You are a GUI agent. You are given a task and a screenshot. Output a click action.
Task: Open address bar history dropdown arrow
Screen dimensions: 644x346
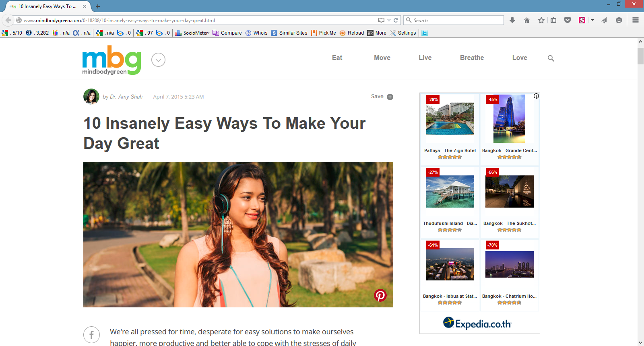coord(389,20)
